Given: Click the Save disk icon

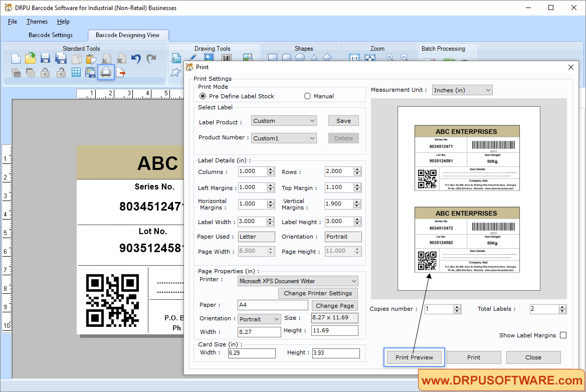Looking at the screenshot, I should pyautogui.click(x=45, y=59).
